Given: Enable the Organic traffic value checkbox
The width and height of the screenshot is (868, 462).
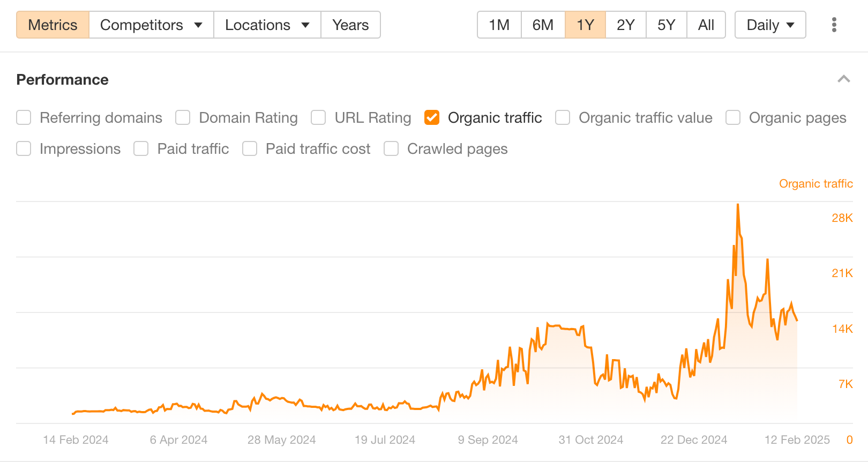Looking at the screenshot, I should (x=563, y=117).
